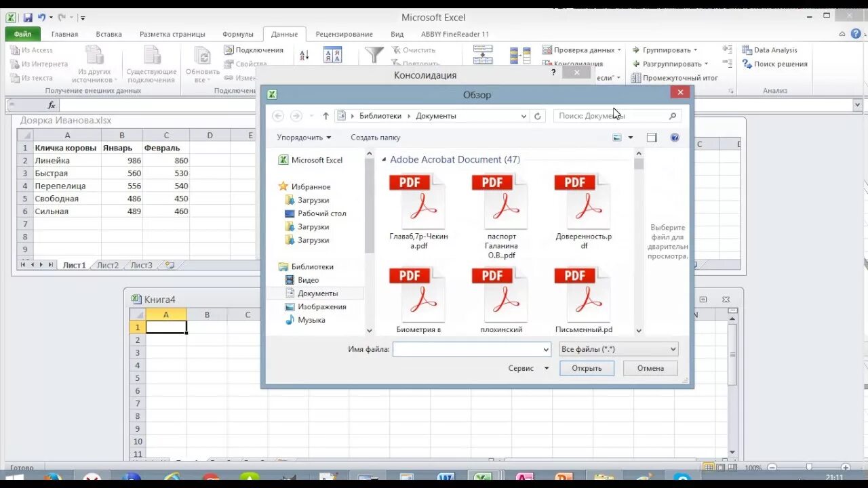Open the Разметка страницы tab
The width and height of the screenshot is (868, 488).
click(x=172, y=34)
